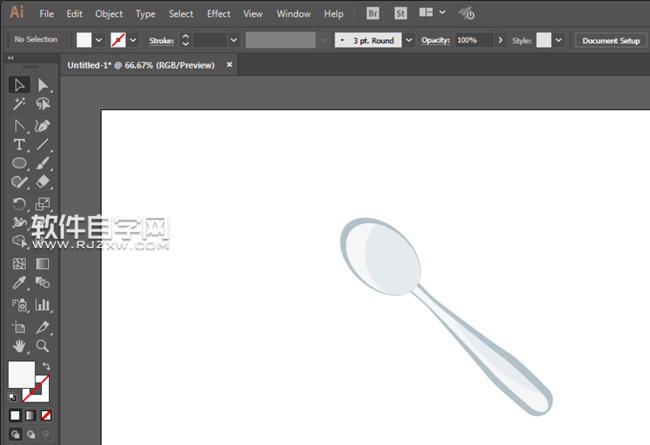The image size is (650, 445).
Task: Click the Opacity 100% input field
Action: (x=473, y=40)
